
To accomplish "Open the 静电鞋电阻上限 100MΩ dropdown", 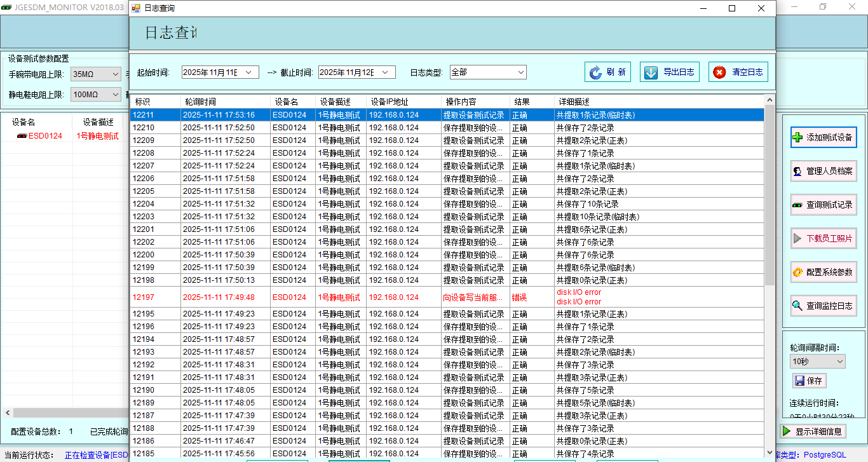I will [x=115, y=95].
